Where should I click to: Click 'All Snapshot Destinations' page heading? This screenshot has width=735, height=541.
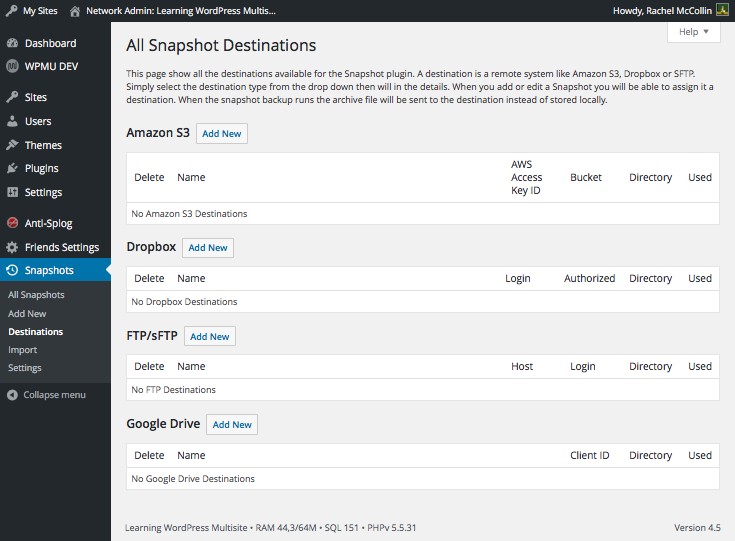click(x=221, y=45)
